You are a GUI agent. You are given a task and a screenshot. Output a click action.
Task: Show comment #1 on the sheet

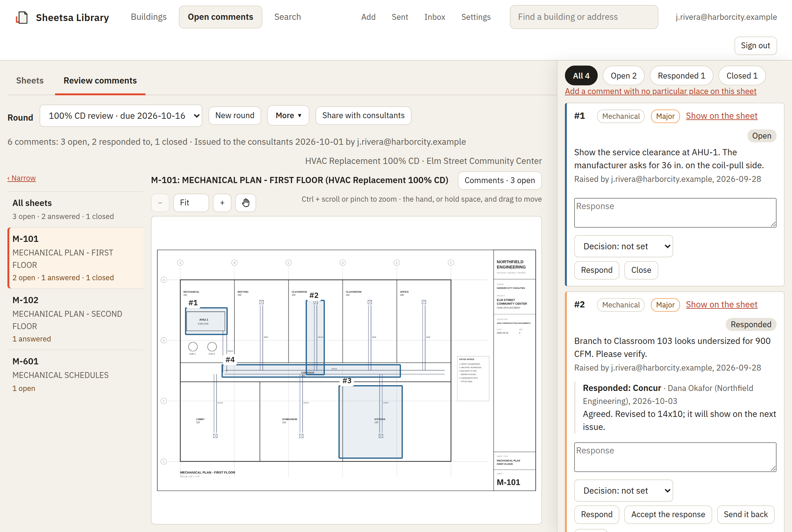[x=721, y=116]
